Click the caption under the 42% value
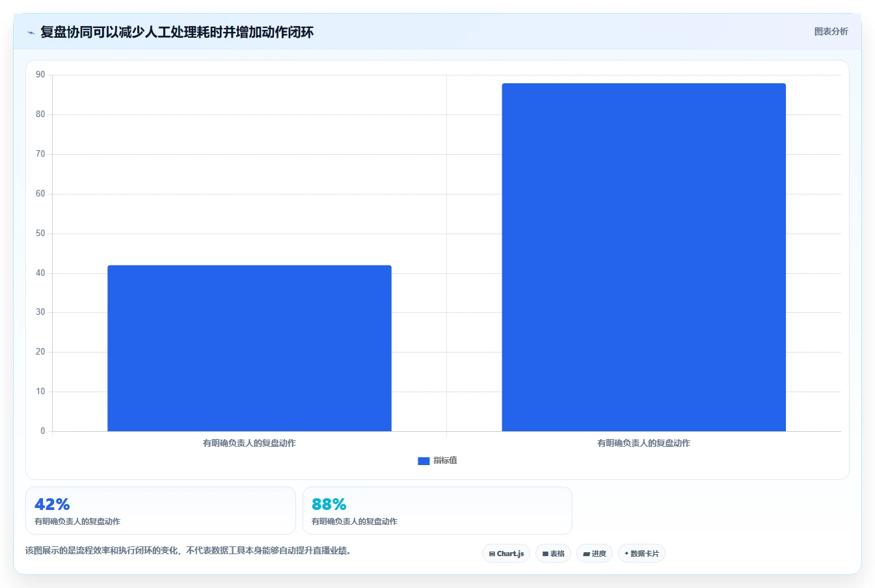The image size is (875, 588). click(x=77, y=522)
